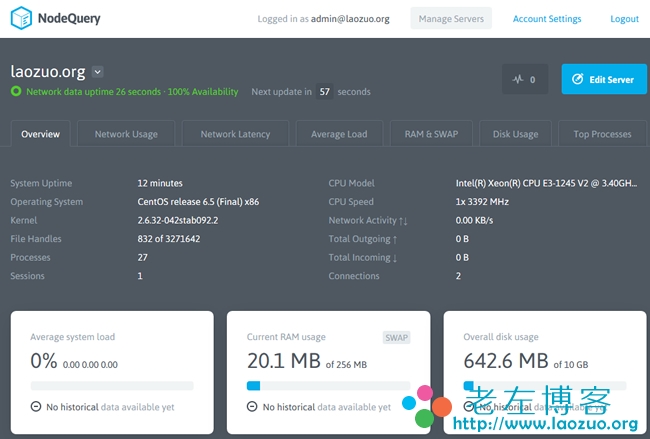Open the Network Latency tab
Viewport: 650px width, 439px height.
click(x=235, y=134)
